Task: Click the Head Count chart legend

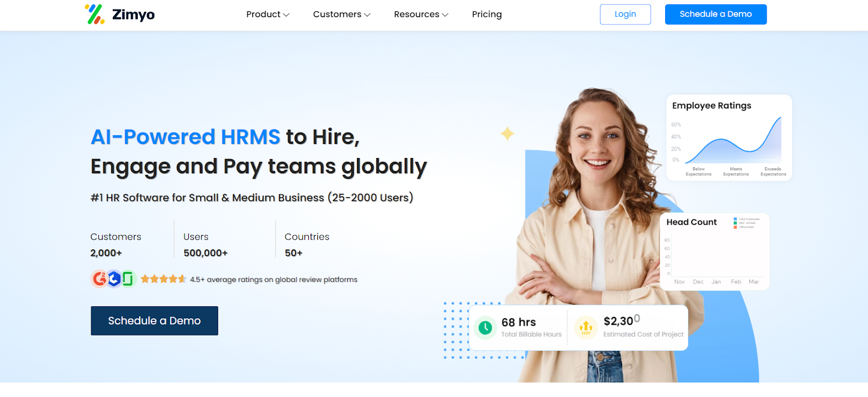Action: click(x=747, y=223)
